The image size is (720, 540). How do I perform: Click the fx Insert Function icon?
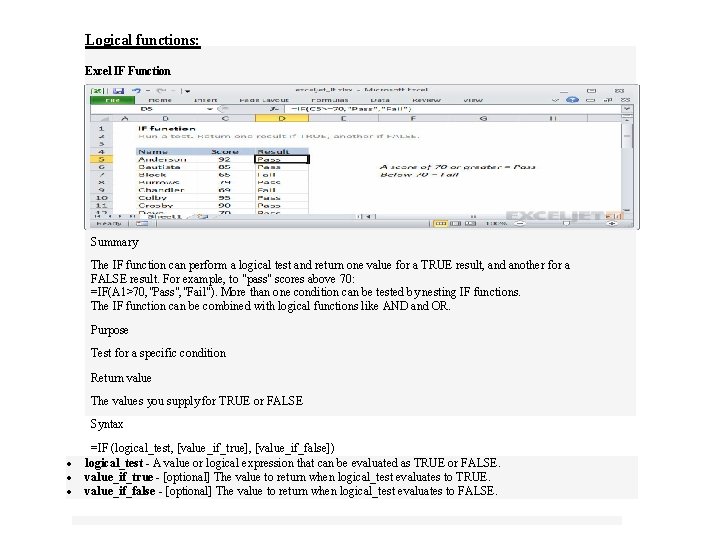click(x=274, y=109)
